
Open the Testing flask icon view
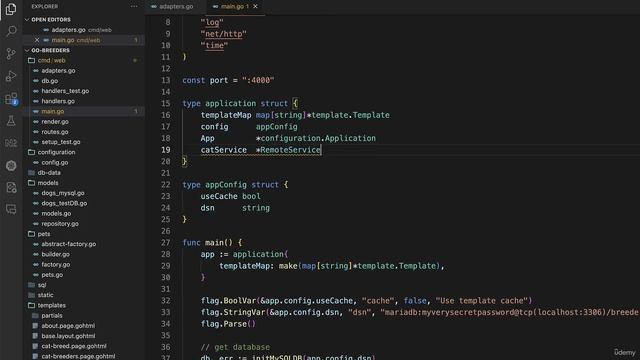pos(11,121)
